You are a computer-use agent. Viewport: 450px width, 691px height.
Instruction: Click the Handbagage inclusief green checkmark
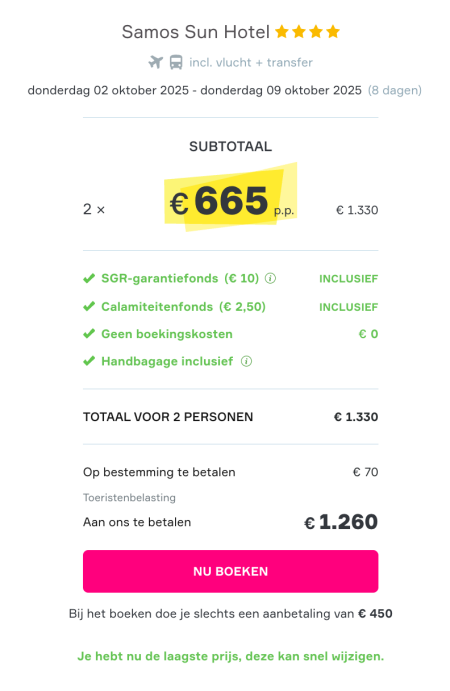point(89,361)
